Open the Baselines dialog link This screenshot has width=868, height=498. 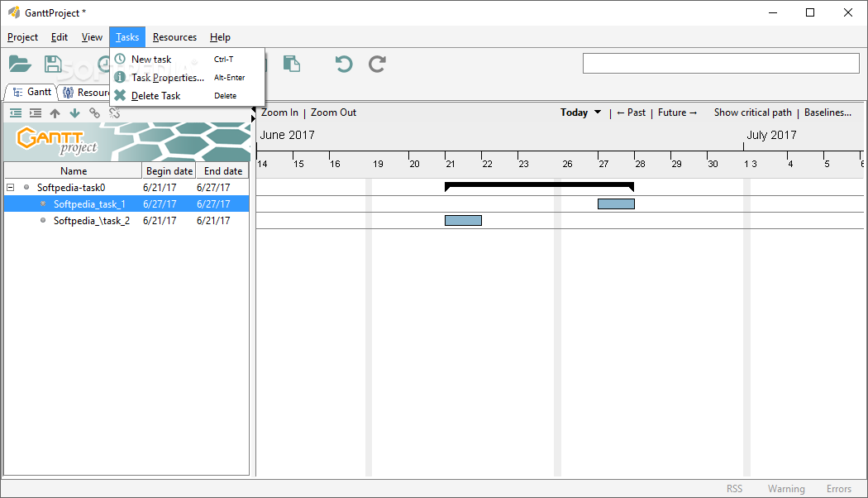827,113
